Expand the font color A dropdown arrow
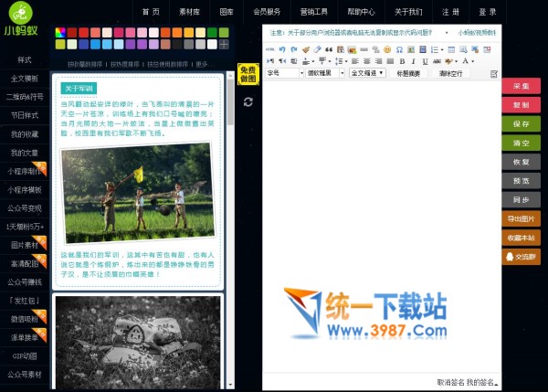Image resolution: width=548 pixels, height=392 pixels. coord(473,61)
